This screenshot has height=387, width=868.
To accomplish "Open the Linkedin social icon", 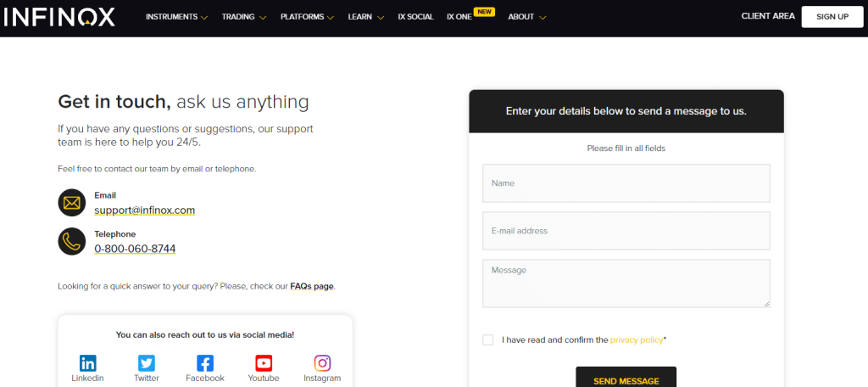I will click(87, 364).
